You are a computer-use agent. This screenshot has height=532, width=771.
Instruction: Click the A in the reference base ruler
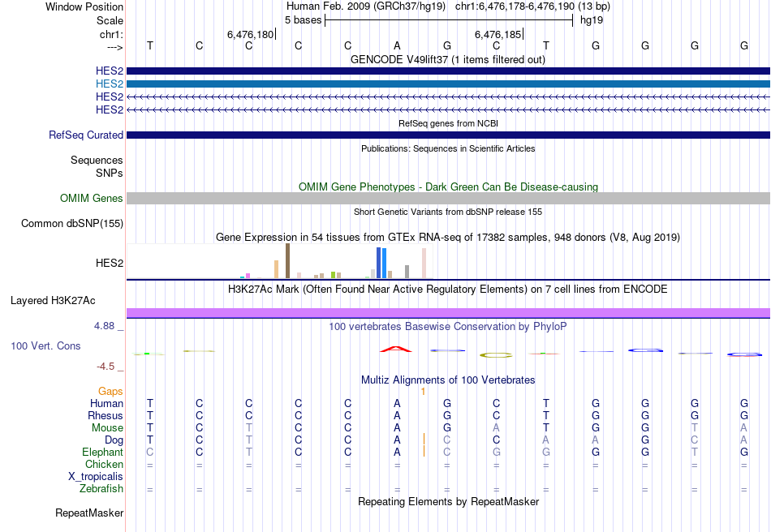tap(398, 45)
